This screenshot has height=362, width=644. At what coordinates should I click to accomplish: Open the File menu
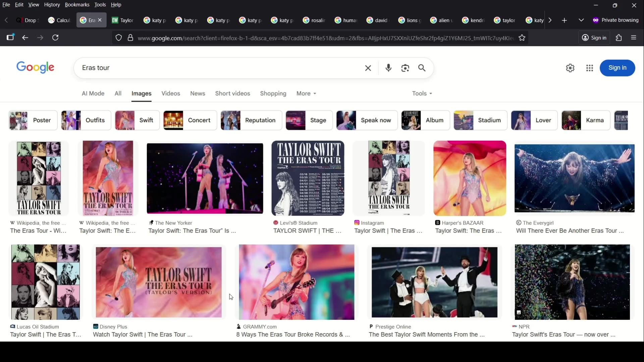coord(6,5)
